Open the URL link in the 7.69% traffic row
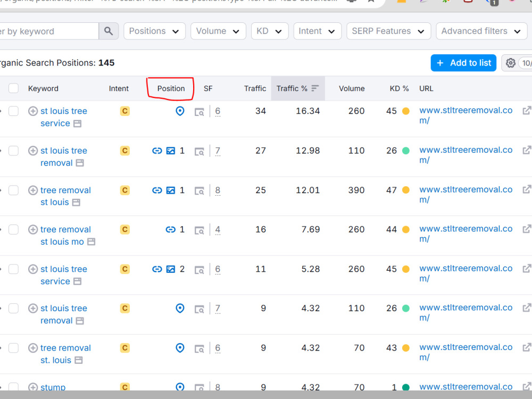The width and height of the screenshot is (532, 399). (x=466, y=234)
